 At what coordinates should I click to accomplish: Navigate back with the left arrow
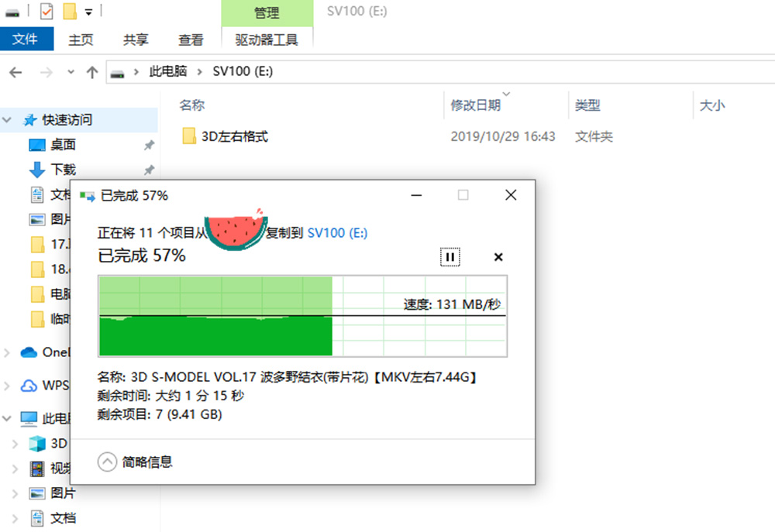tap(15, 73)
